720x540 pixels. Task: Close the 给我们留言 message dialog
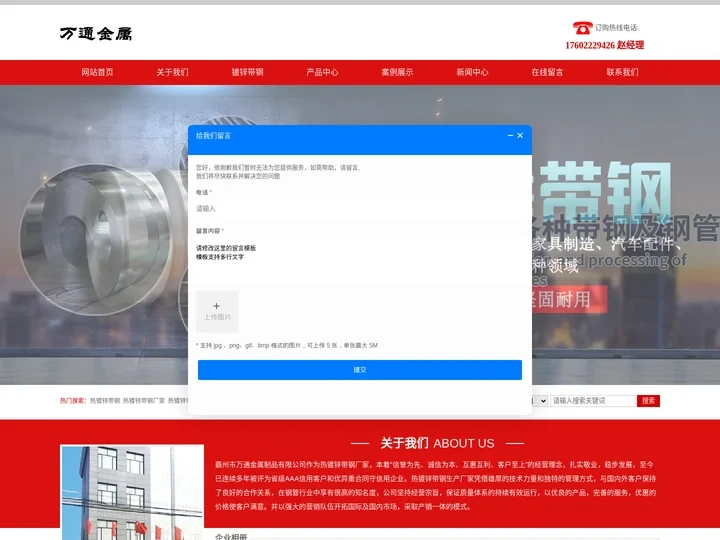520,135
